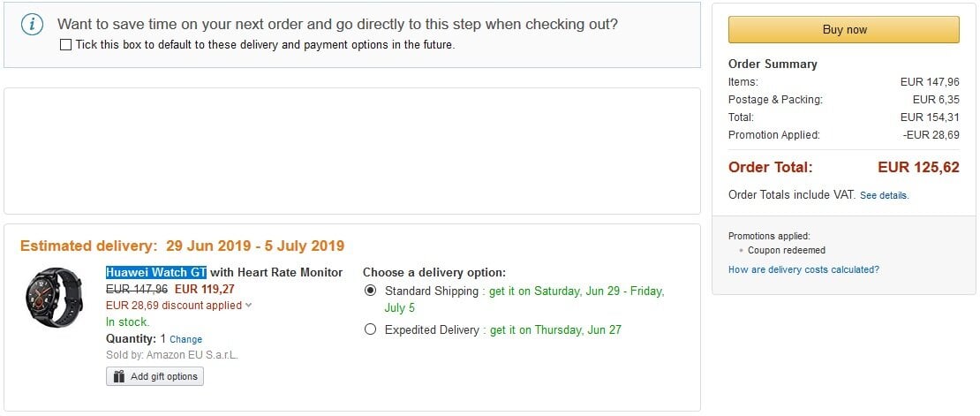Select the Standard Shipping radio button

click(x=370, y=291)
